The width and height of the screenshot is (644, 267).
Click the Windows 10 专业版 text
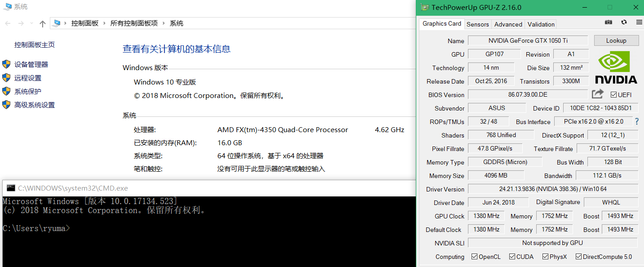click(165, 82)
